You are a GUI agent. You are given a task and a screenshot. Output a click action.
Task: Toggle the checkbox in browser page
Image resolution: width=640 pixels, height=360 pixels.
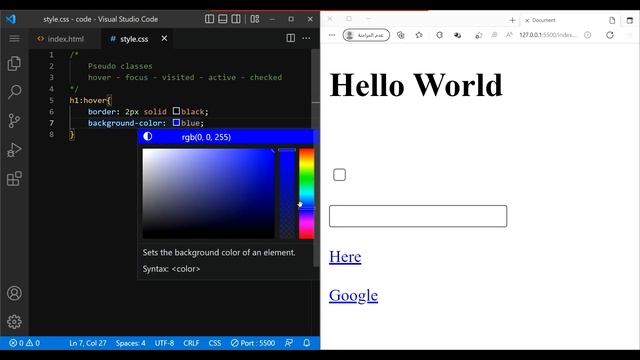(339, 175)
